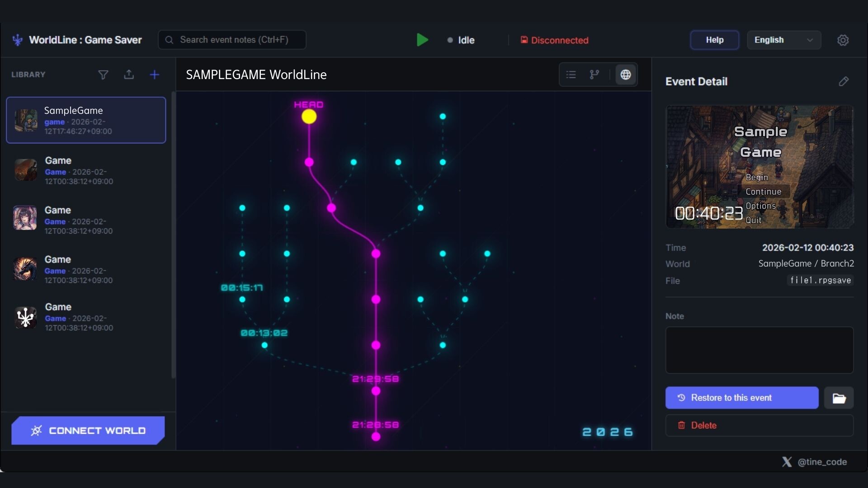
Task: Delete the selected event
Action: pos(759,425)
